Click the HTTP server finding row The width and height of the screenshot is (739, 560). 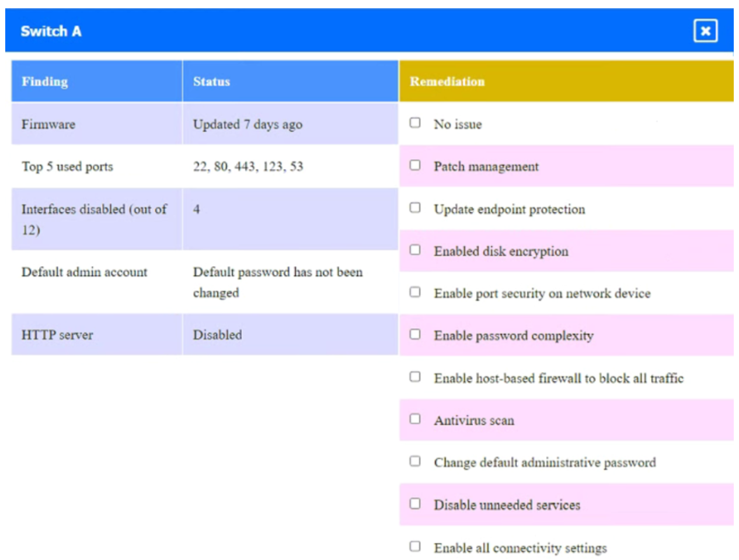[57, 335]
